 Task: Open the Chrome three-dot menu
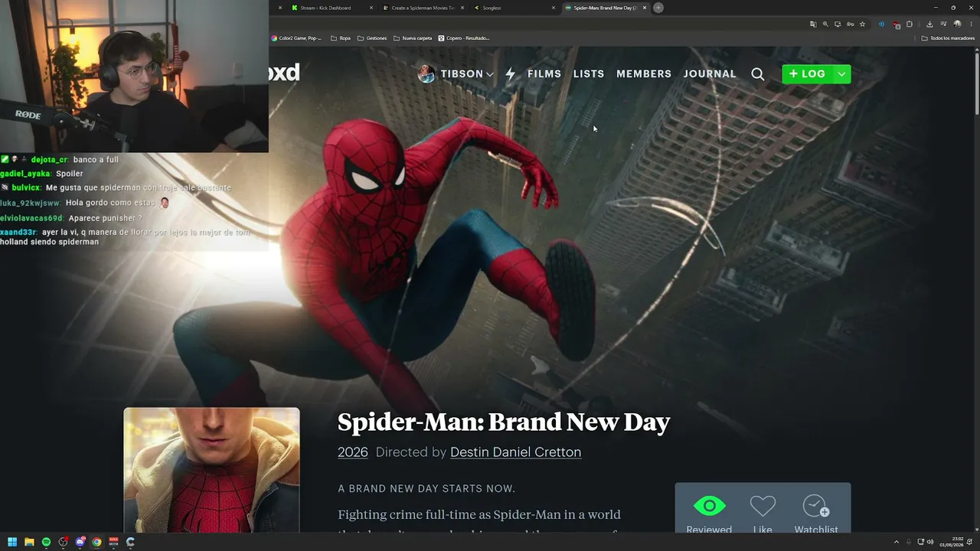tap(971, 24)
